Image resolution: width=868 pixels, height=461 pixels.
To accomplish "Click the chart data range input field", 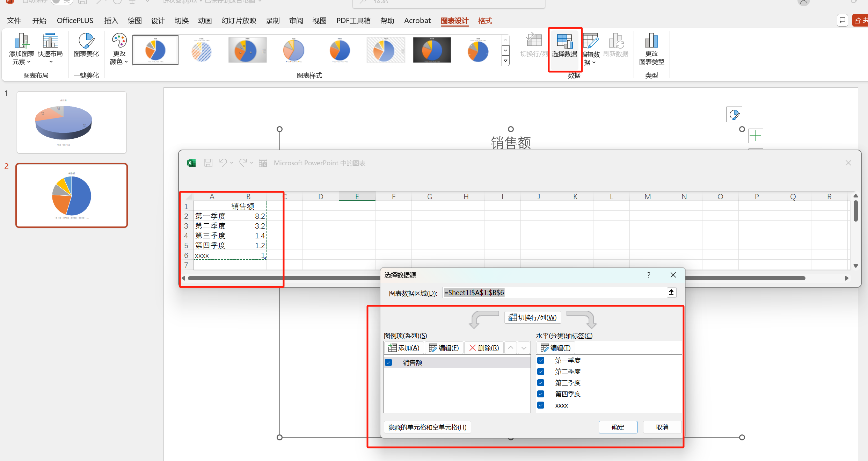I will (x=554, y=293).
